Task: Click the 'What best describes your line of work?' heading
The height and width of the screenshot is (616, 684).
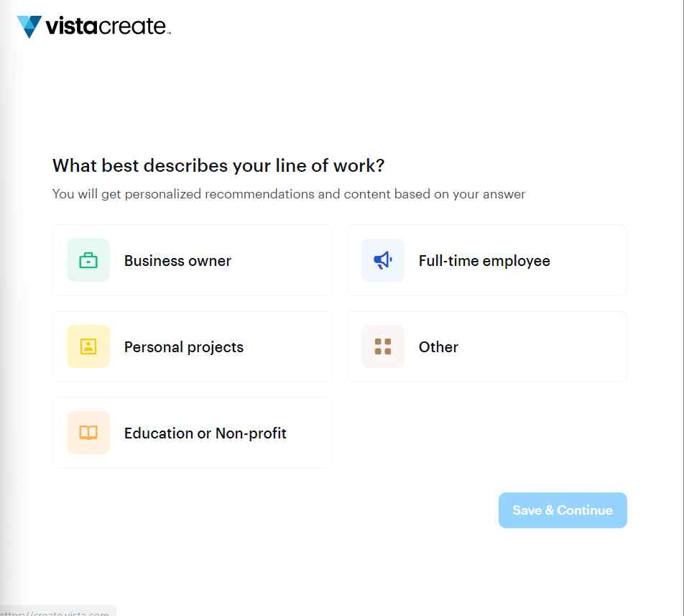Action: coord(218,166)
